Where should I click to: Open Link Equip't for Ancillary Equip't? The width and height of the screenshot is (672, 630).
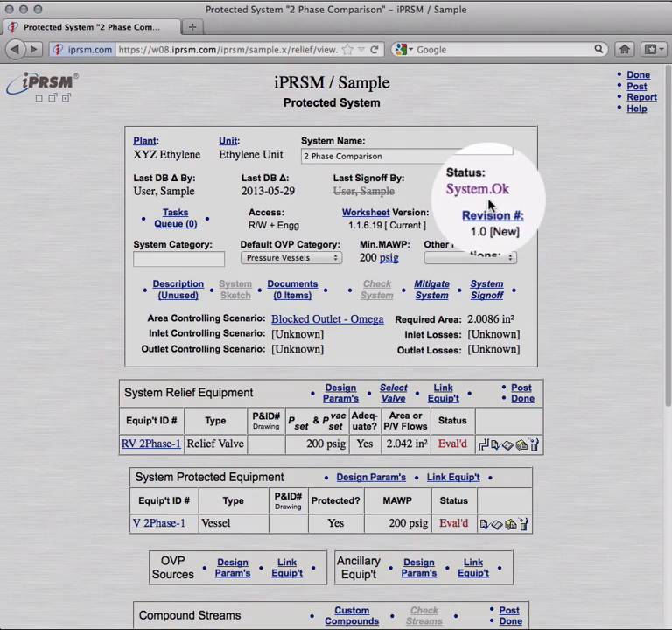click(473, 568)
